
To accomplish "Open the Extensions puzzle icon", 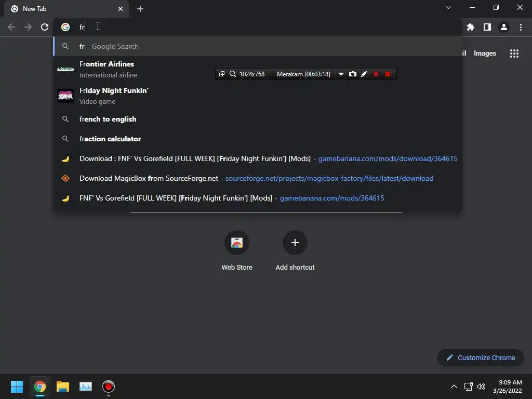I will [x=471, y=27].
